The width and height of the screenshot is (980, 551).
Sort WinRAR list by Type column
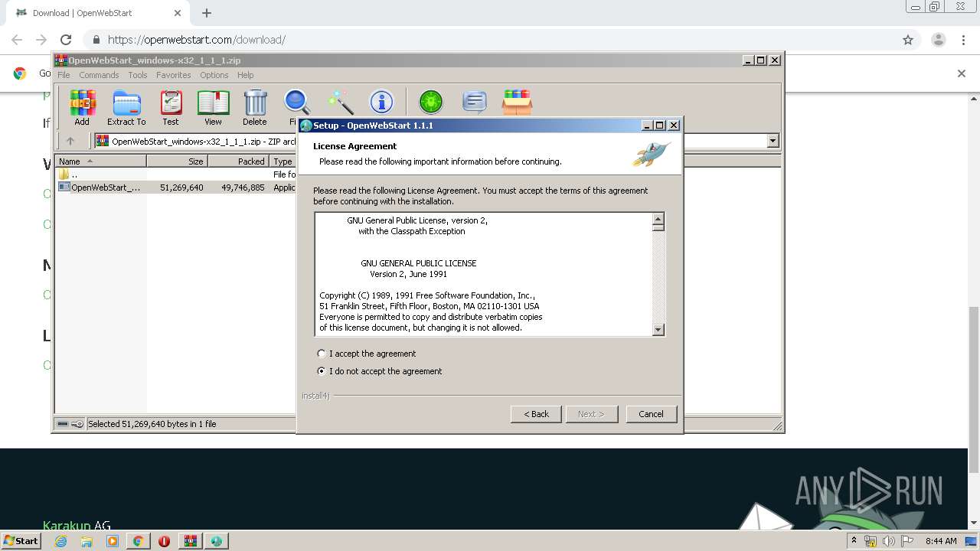pos(283,161)
